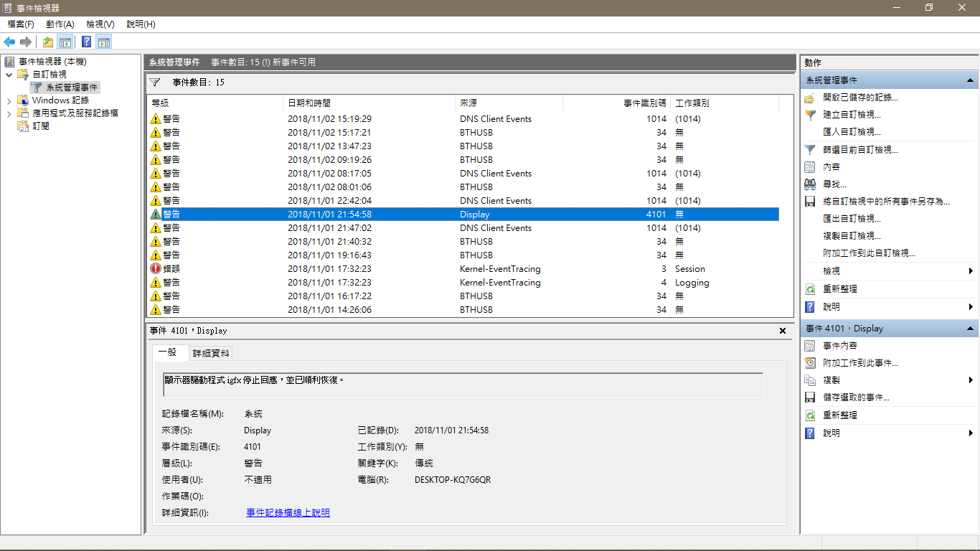980x551 pixels.
Task: Click the event description text box
Action: (463, 385)
